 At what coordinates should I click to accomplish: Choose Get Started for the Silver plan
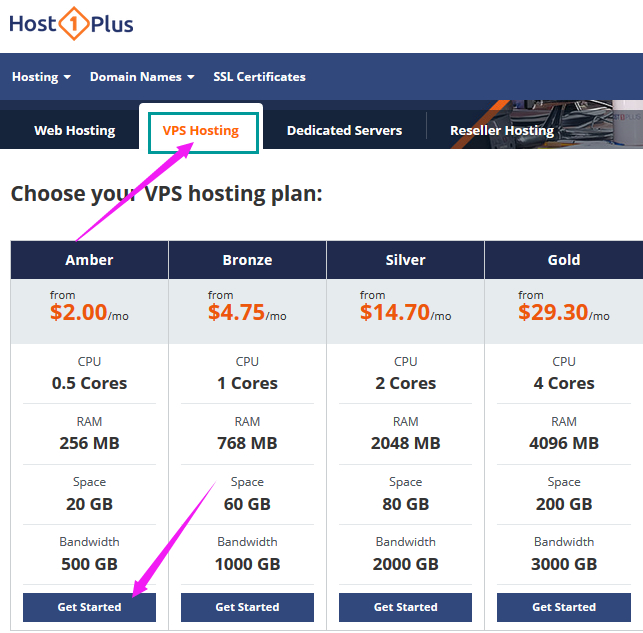click(406, 607)
